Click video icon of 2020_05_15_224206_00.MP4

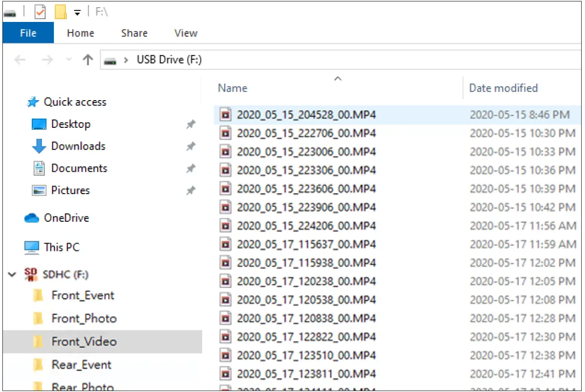click(x=226, y=226)
